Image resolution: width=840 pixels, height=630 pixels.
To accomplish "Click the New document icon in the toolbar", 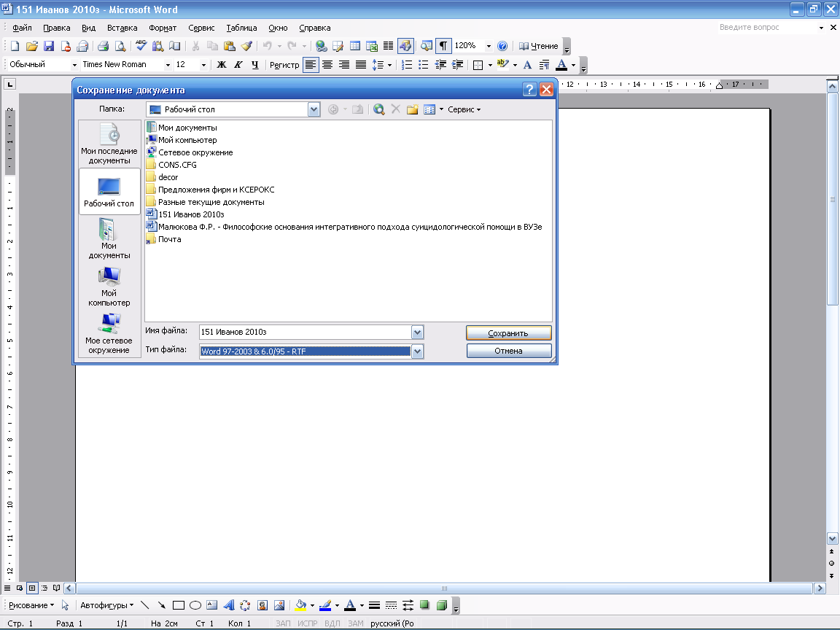I will coord(15,46).
